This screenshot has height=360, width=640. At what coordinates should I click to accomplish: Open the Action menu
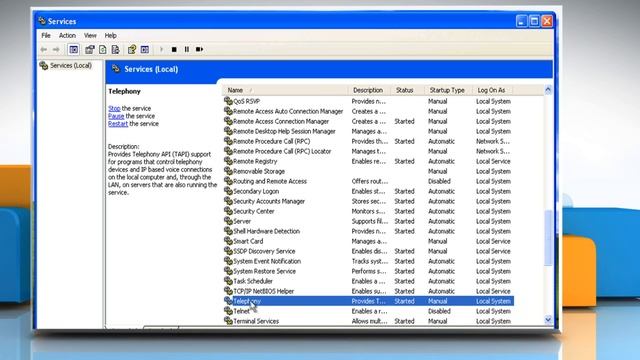[67, 36]
